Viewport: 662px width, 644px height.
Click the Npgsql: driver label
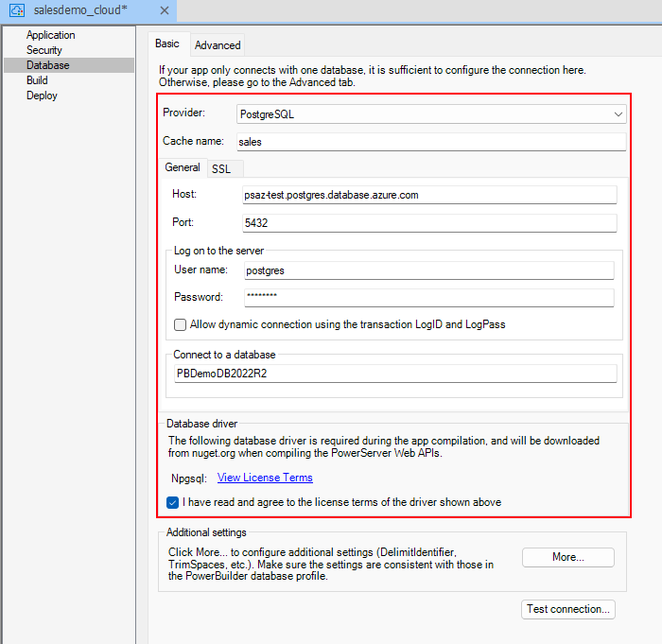tap(189, 479)
